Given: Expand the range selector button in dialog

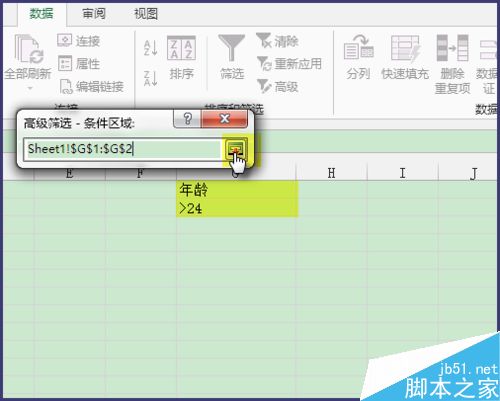Looking at the screenshot, I should click(236, 149).
